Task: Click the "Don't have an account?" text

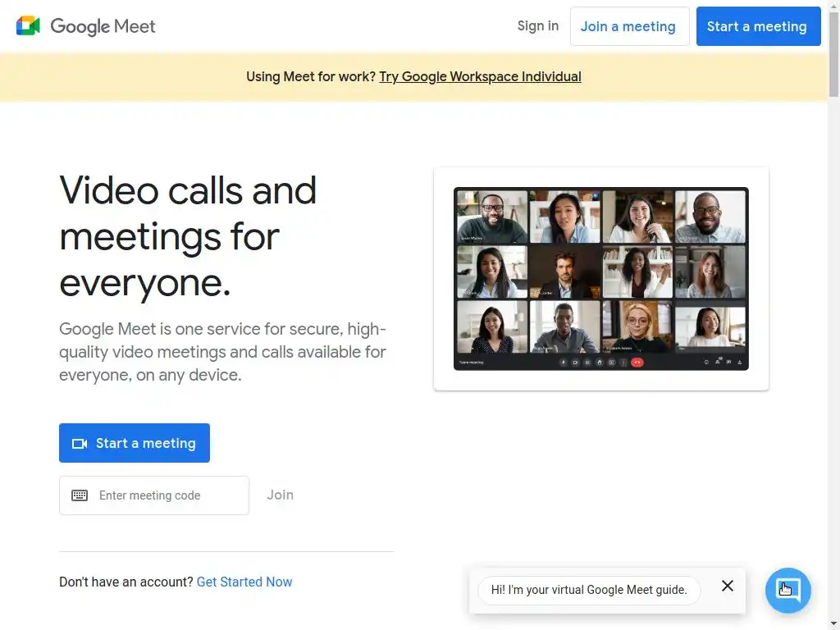Action: [126, 582]
